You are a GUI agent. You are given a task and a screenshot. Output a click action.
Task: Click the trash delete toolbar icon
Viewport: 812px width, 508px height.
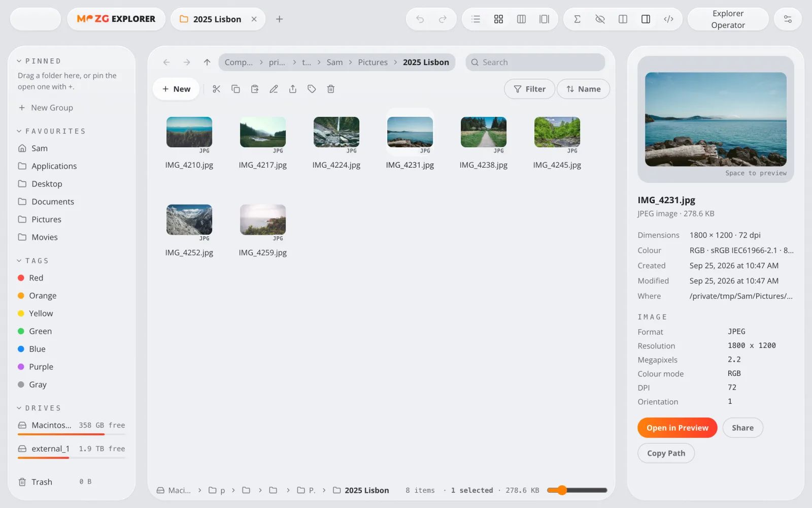(x=331, y=89)
